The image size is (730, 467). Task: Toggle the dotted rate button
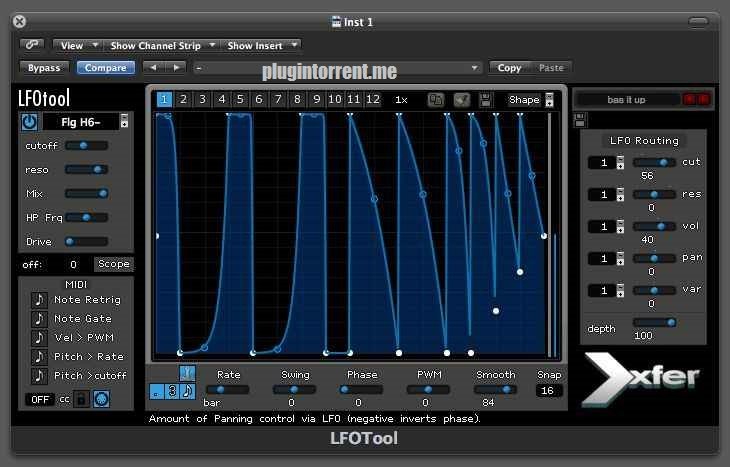156,391
